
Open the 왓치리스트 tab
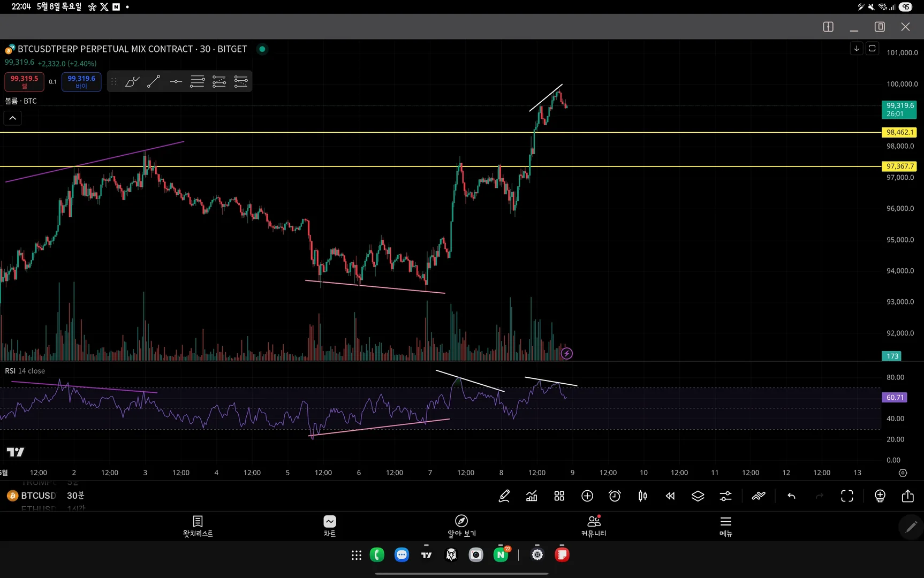[198, 526]
